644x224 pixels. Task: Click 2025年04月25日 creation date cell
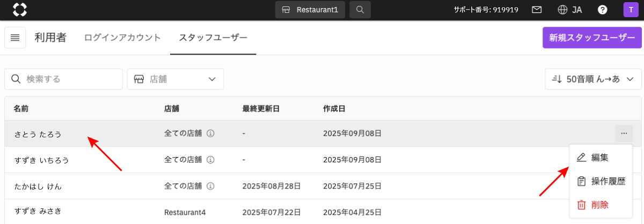point(352,212)
